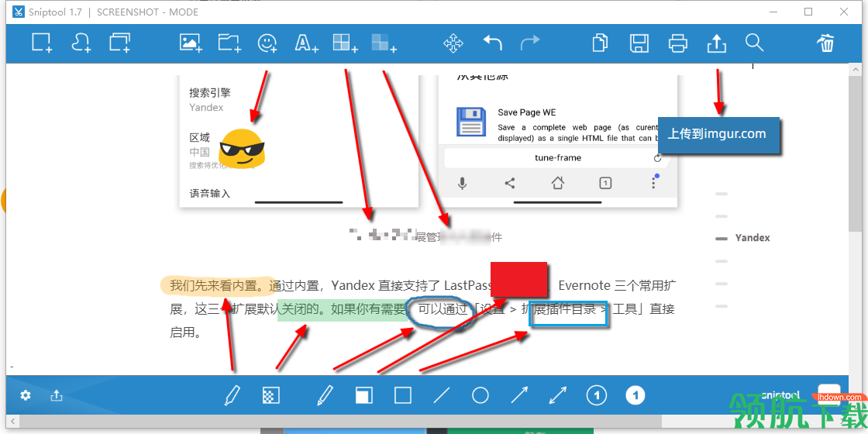Select the filled number step marker

point(635,395)
